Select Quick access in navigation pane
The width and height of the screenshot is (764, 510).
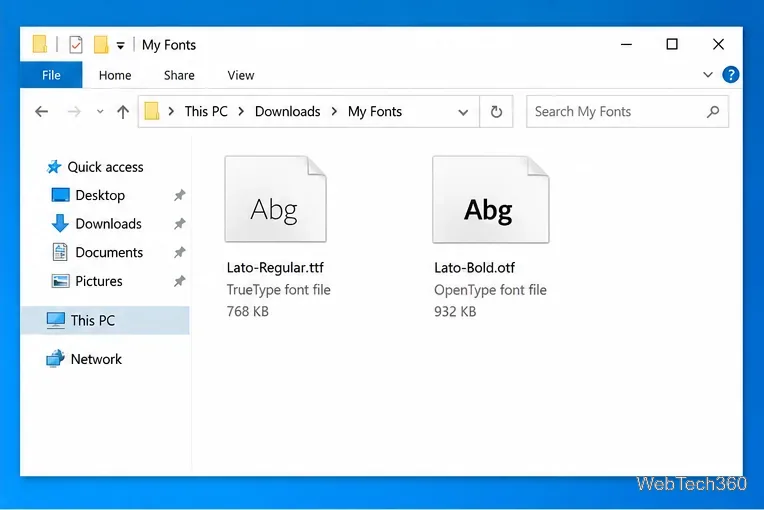(x=95, y=167)
